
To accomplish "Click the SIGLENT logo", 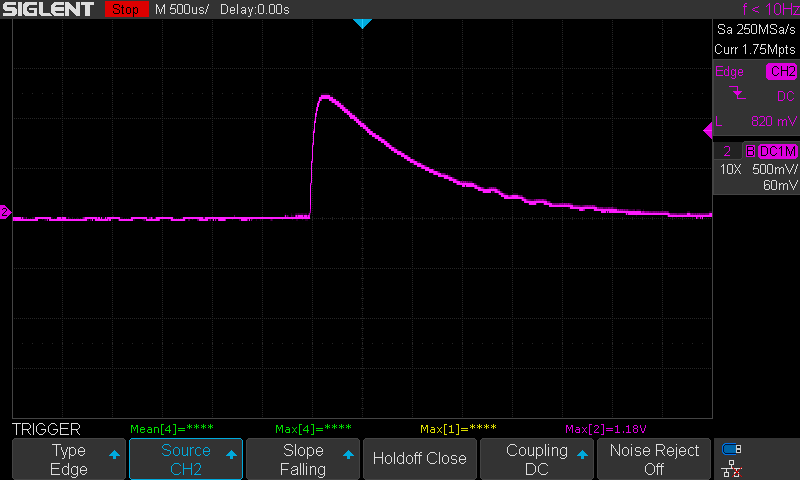I will tap(48, 9).
